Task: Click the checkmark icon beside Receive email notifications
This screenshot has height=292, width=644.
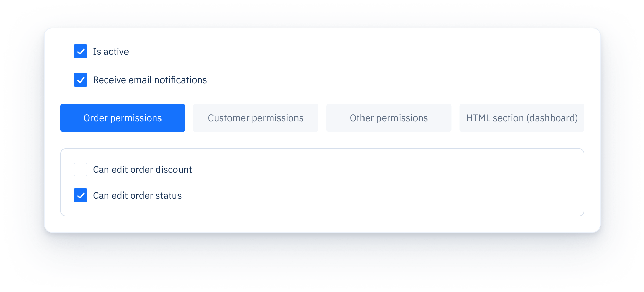Action: [81, 80]
